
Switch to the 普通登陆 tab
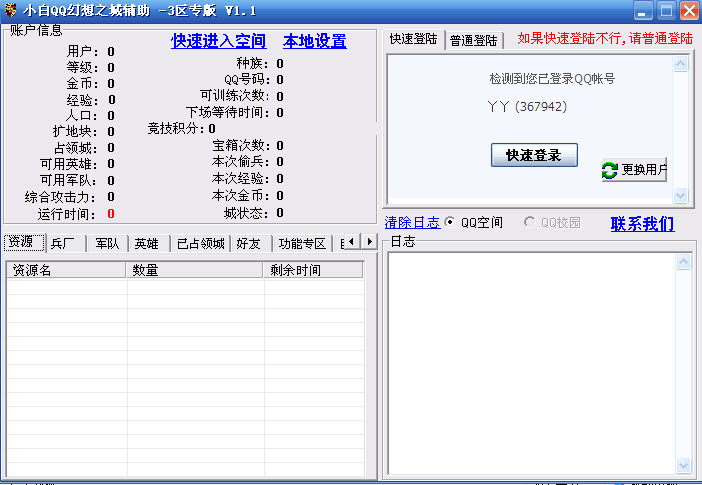click(x=474, y=41)
